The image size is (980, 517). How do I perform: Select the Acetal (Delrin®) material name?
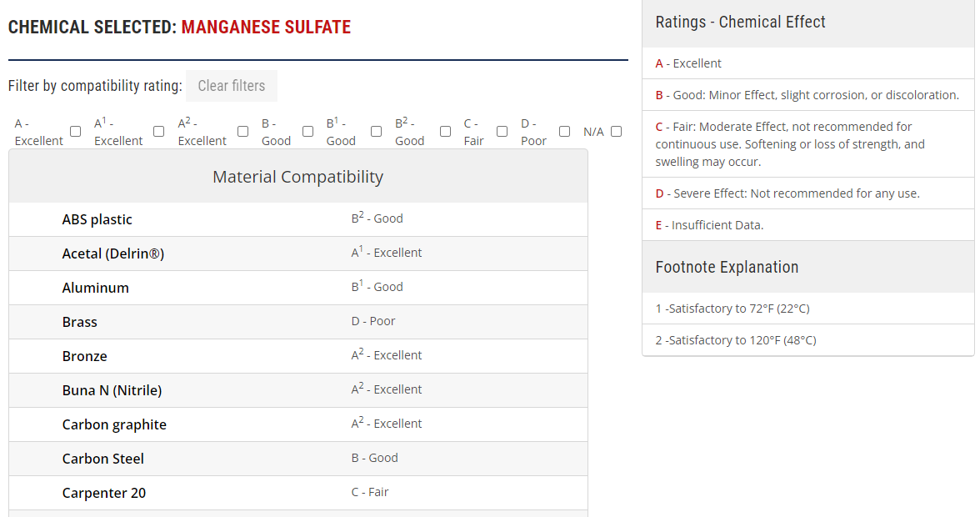coord(113,253)
